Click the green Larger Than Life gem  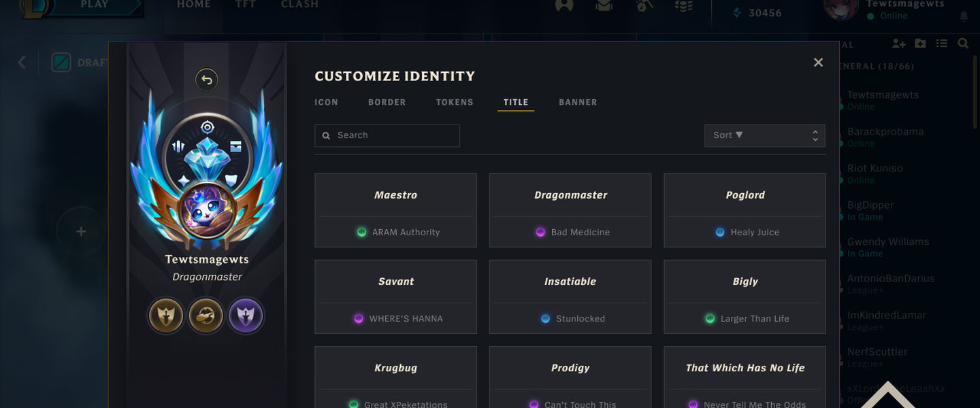tap(710, 318)
